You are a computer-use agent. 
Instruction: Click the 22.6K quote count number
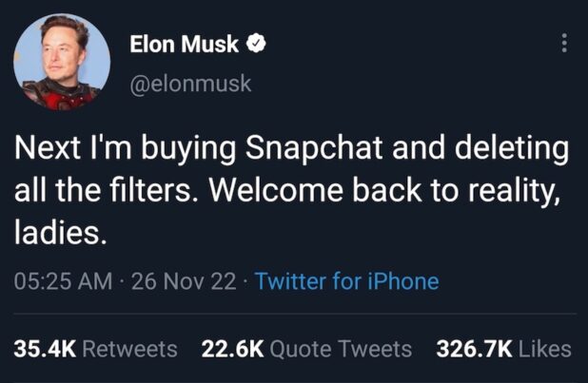tap(233, 349)
